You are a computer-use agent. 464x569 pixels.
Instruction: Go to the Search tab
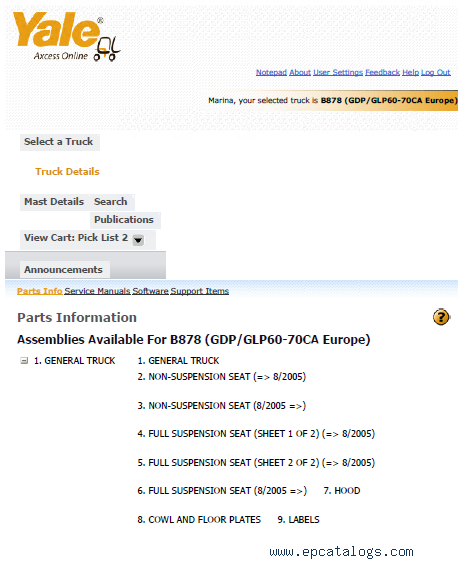111,202
